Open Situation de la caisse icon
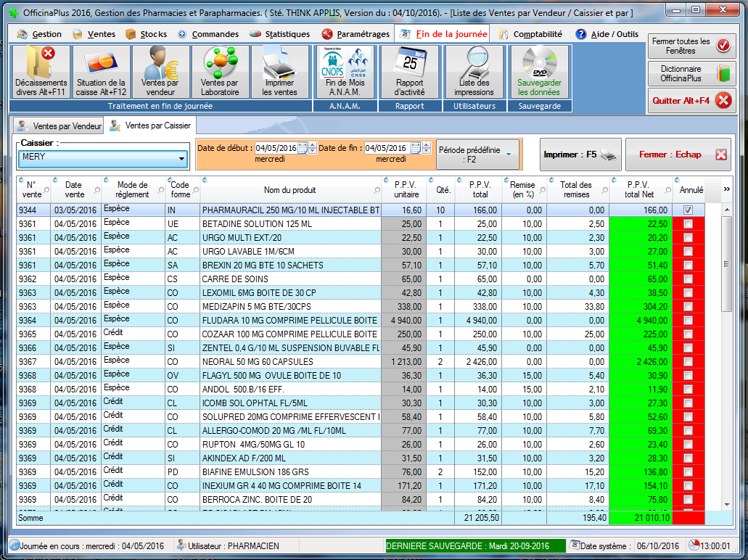This screenshot has height=560, width=748. click(x=101, y=72)
